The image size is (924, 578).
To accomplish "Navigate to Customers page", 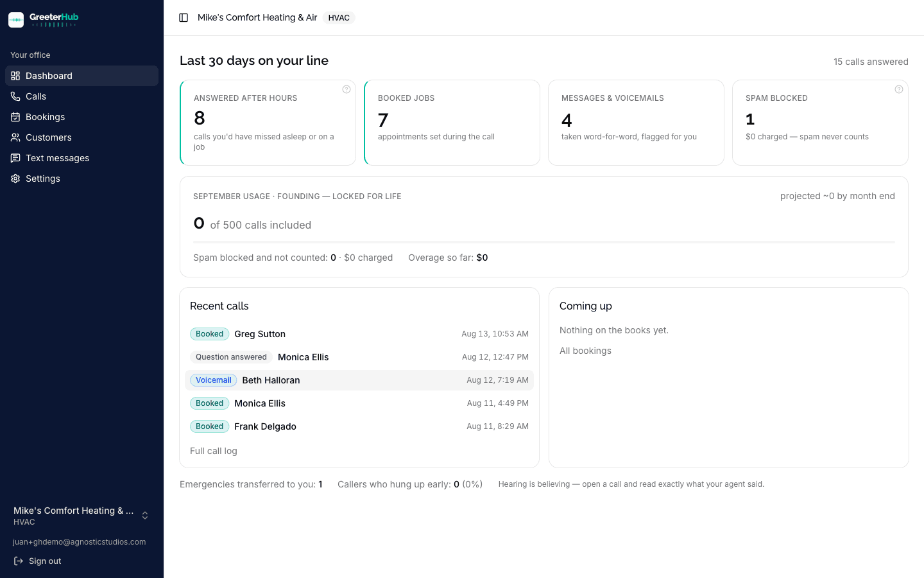I will pos(81,137).
